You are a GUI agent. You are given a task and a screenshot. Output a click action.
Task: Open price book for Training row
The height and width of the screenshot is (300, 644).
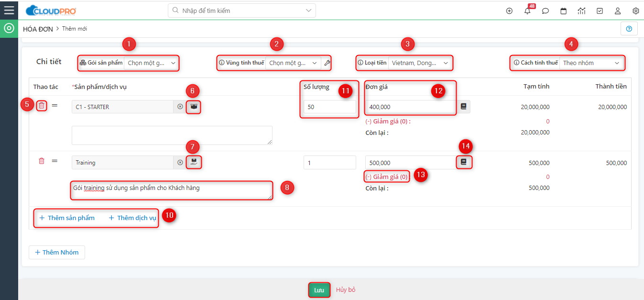point(463,162)
